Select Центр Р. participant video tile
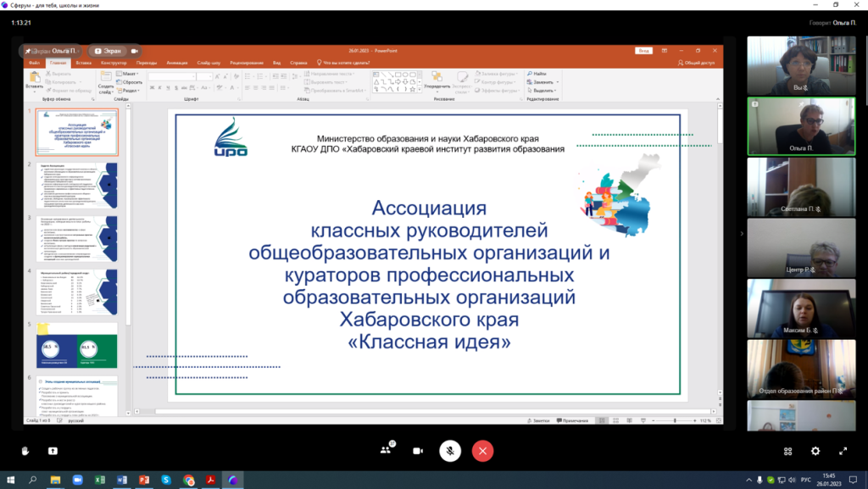The image size is (868, 489). (x=801, y=247)
